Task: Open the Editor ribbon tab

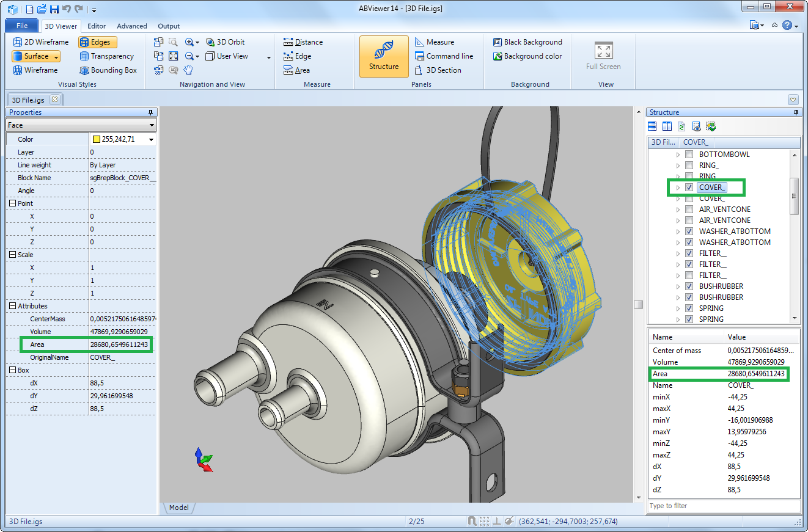Action: point(97,26)
